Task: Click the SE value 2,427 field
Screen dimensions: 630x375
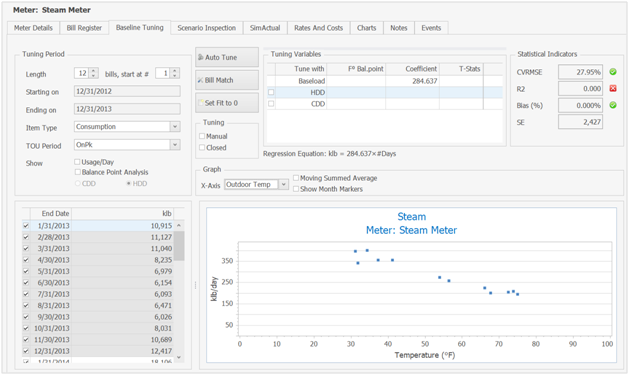Action: (x=580, y=122)
